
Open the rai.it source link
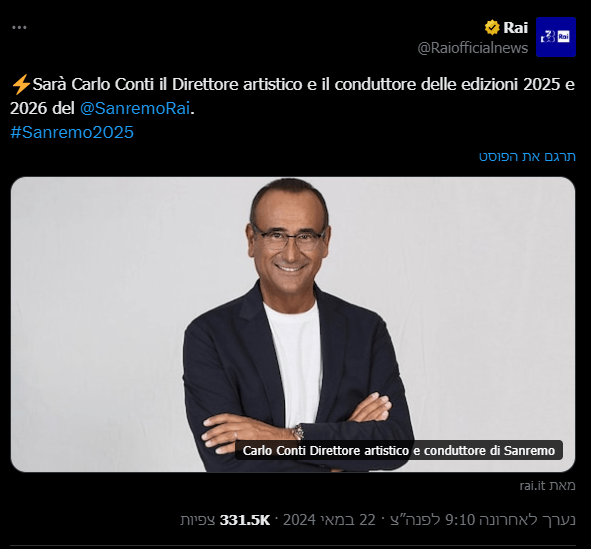click(547, 486)
